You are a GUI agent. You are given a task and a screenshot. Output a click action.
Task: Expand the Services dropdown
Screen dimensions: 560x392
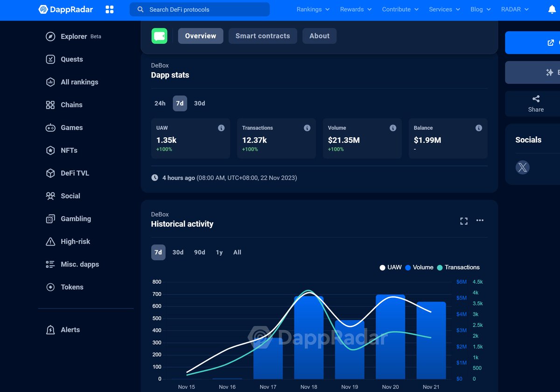[444, 9]
